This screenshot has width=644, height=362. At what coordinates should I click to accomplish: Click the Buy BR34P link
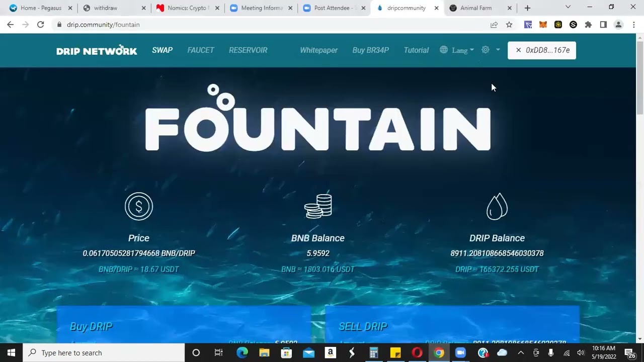370,50
